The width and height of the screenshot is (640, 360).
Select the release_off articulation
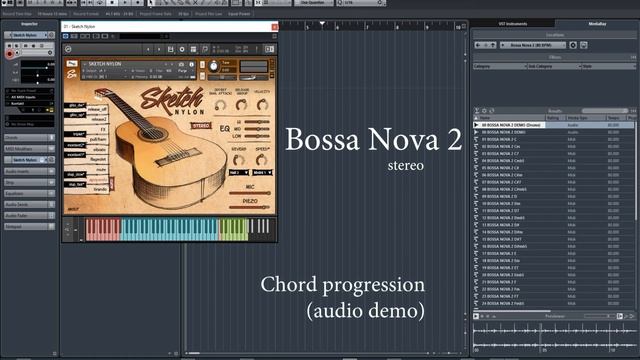tap(97, 109)
